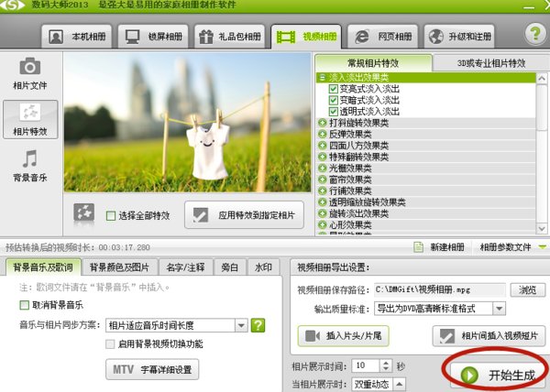Go to 升级和注册 tab
Image resolution: width=550 pixels, height=392 pixels.
pos(459,37)
